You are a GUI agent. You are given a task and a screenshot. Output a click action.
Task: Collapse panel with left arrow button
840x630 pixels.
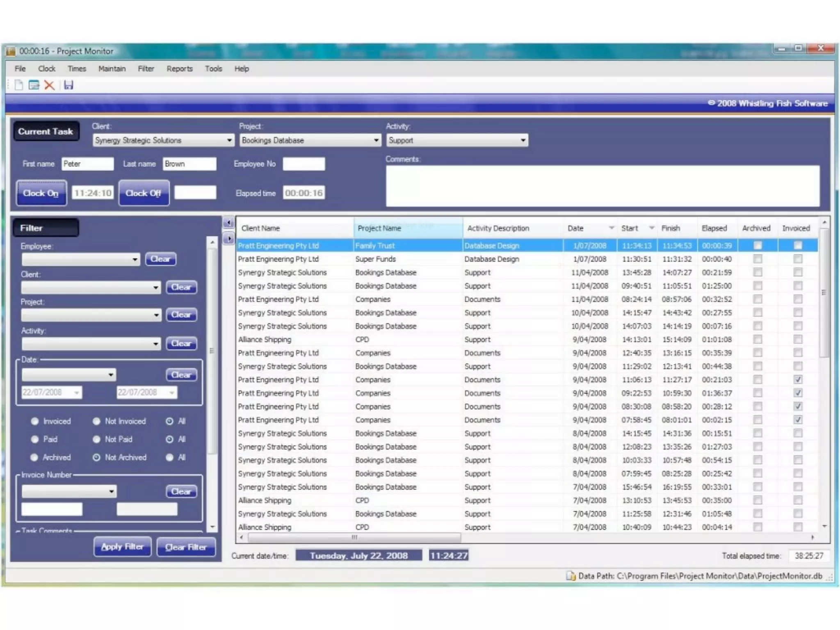[x=228, y=223]
